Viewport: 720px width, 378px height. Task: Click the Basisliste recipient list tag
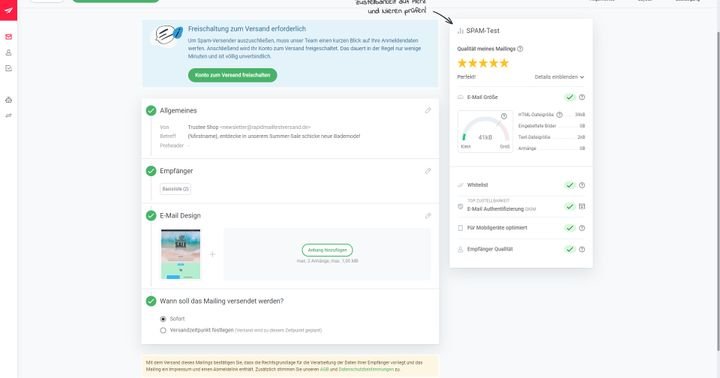[x=175, y=189]
